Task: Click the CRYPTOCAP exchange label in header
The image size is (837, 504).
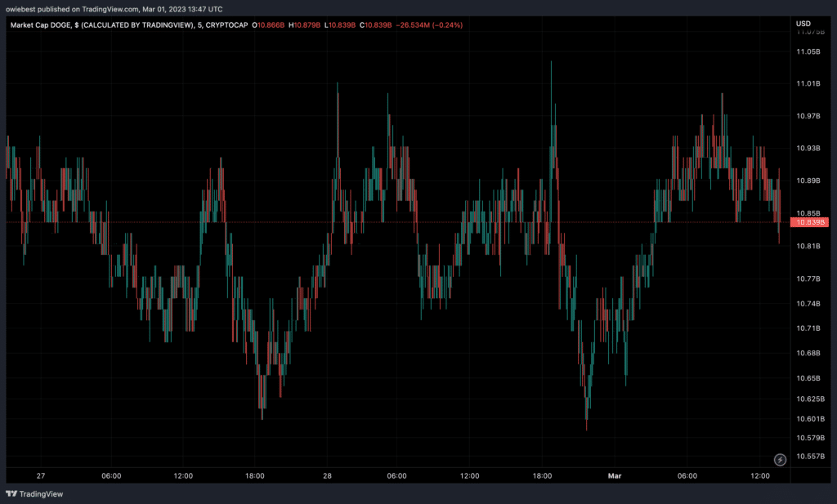Action: [x=226, y=25]
